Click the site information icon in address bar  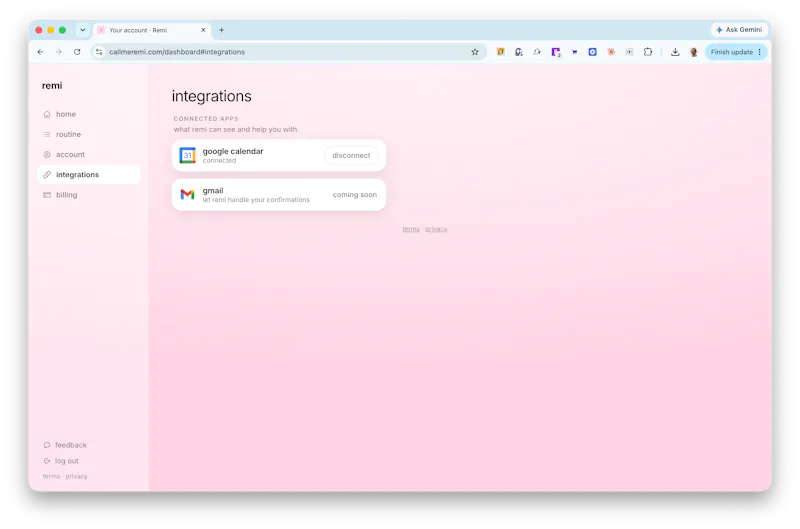click(99, 52)
